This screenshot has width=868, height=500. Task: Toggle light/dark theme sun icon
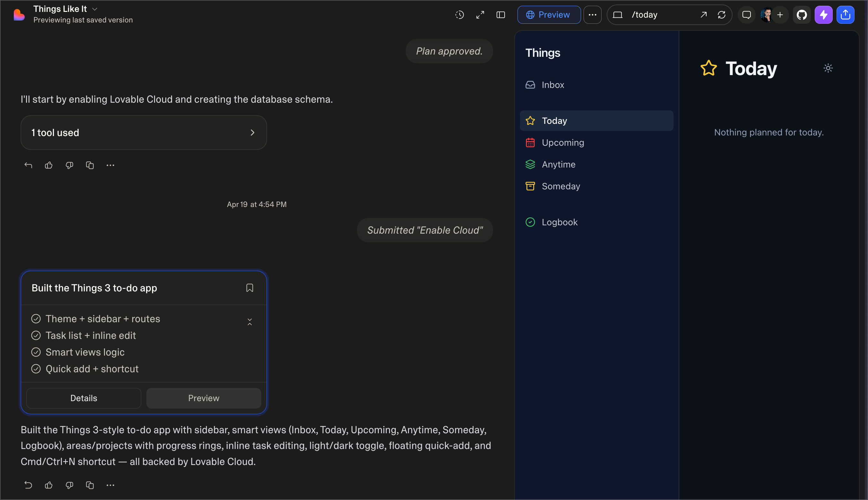828,68
